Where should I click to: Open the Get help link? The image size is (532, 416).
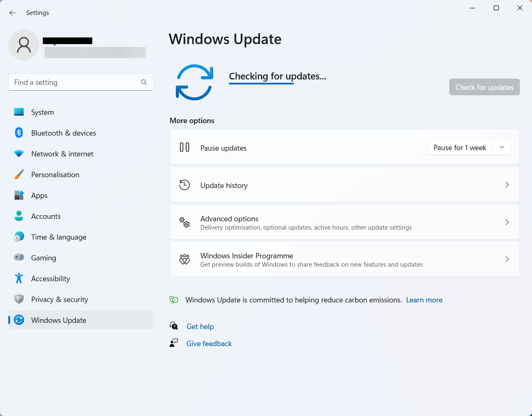(200, 327)
